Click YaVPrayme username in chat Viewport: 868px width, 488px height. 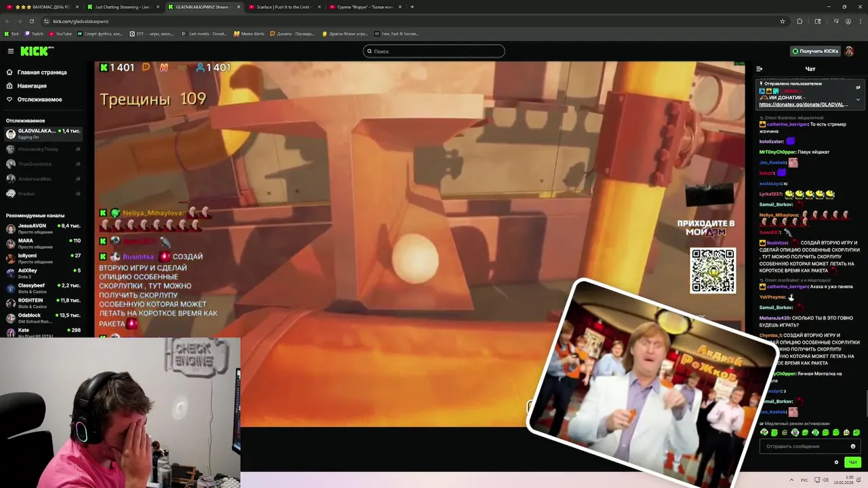click(772, 297)
